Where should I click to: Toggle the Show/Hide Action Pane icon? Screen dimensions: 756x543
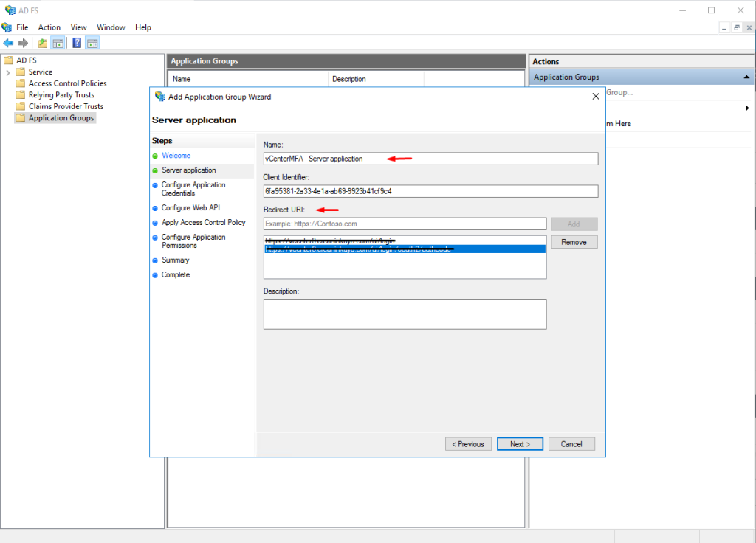pos(92,44)
